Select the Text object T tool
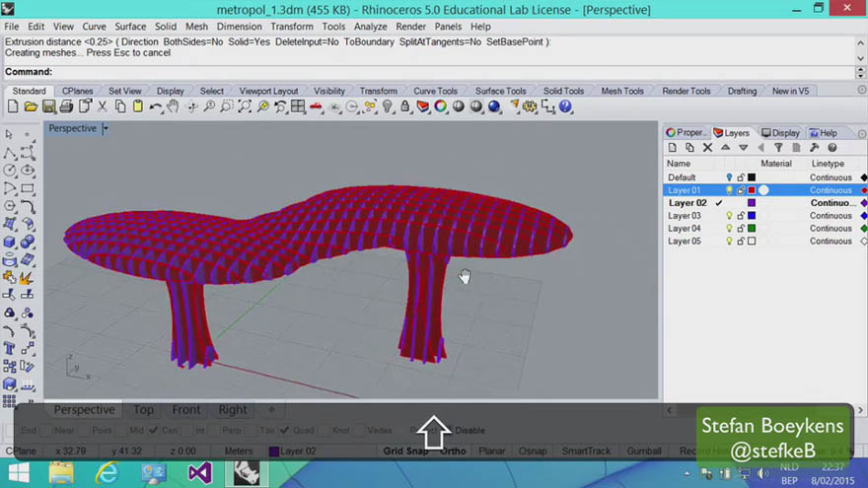The image size is (868, 488). coord(10,349)
